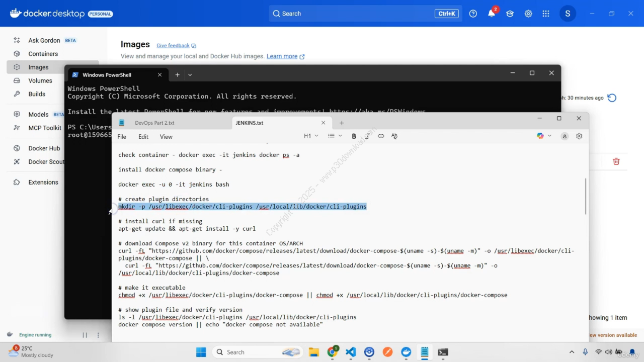
Task: Open Visual Studio Code from taskbar
Action: coord(351,352)
